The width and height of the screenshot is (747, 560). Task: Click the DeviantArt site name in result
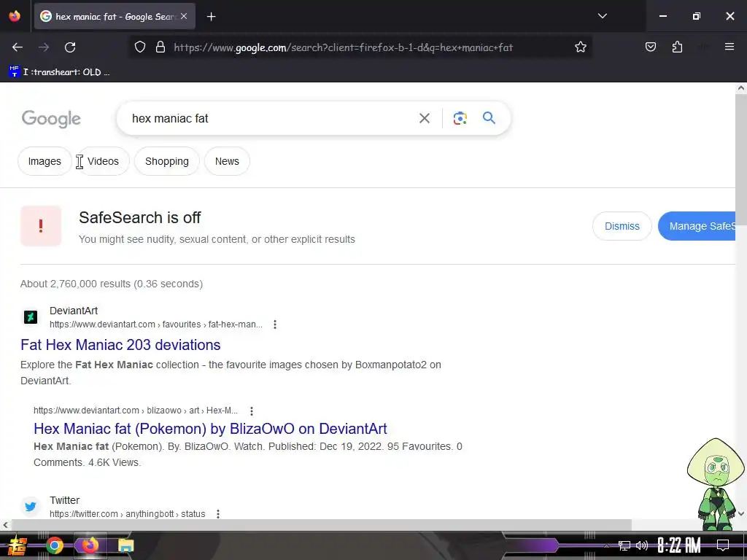[74, 311]
